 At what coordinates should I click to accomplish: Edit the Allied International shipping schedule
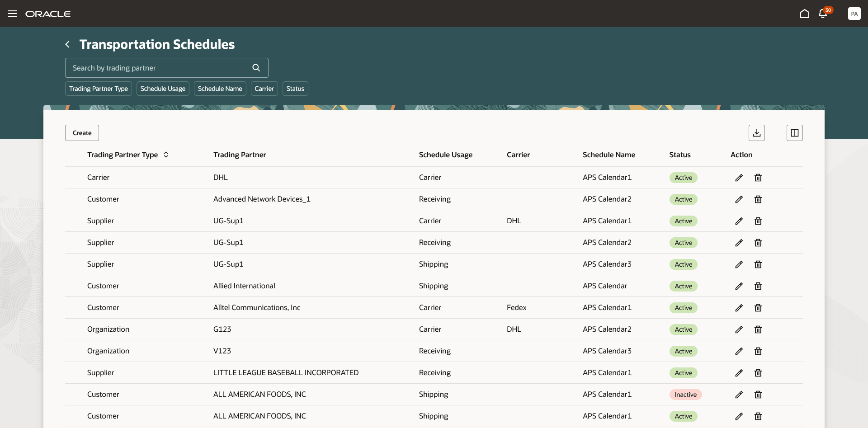click(739, 286)
